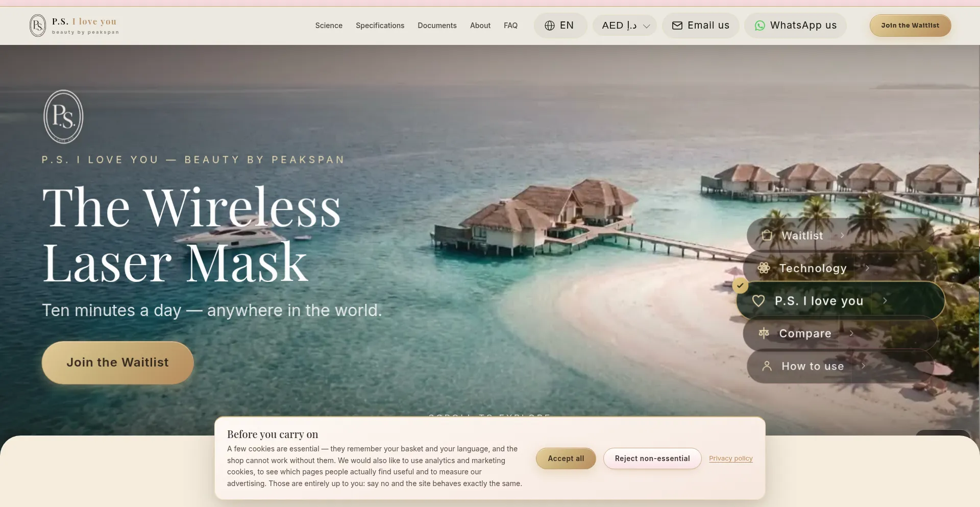980x507 pixels.
Task: Click the chevron arrow on Technology item
Action: 867,268
